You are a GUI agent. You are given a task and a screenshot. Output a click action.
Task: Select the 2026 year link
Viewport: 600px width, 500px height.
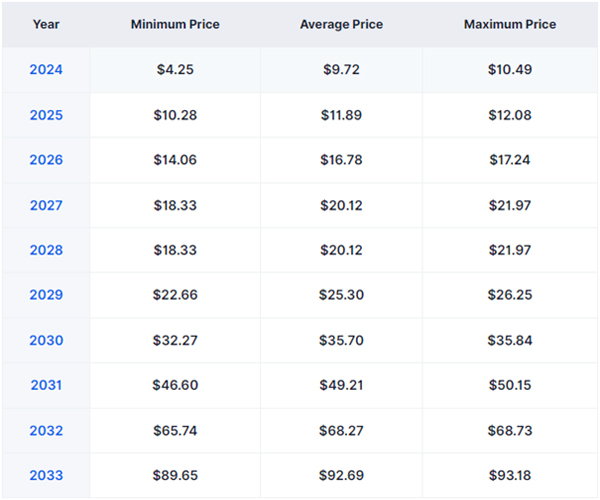(x=46, y=160)
